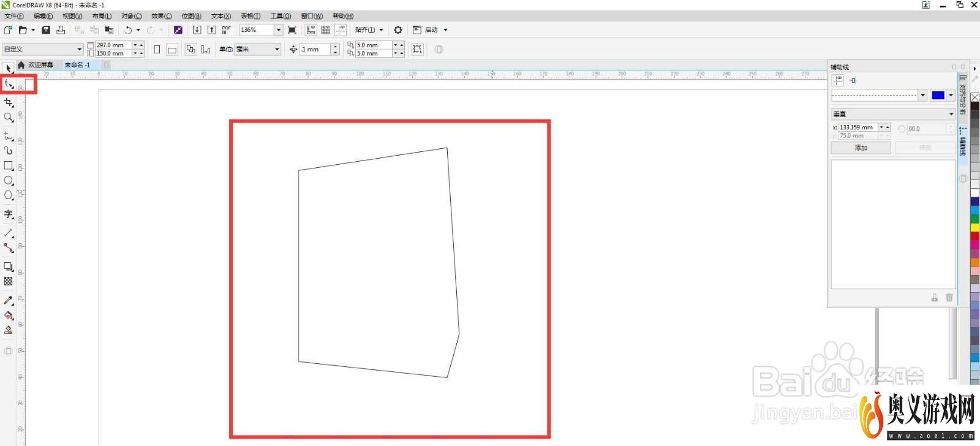Viewport: 980px width, 446px height.
Task: Save the document with floppy icon
Action: [46, 29]
